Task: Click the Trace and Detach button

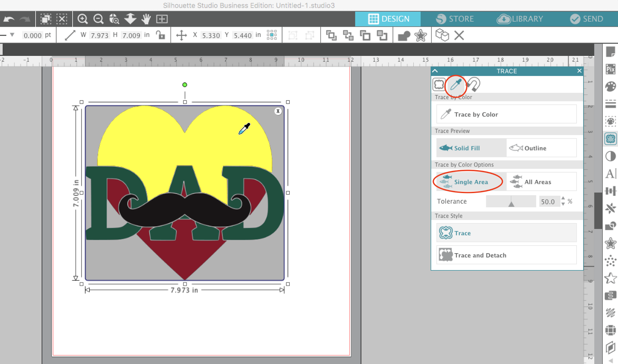Action: tap(506, 255)
